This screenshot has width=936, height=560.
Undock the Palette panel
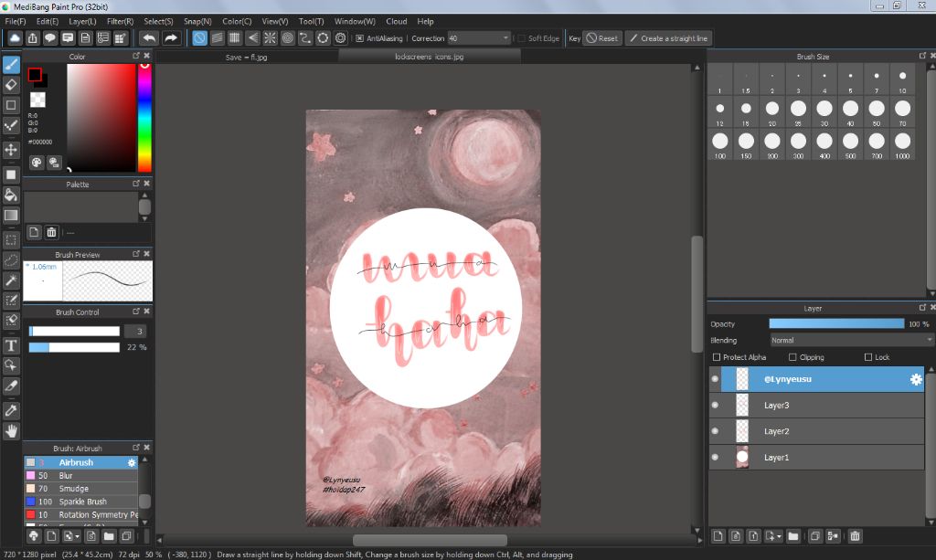pos(136,184)
